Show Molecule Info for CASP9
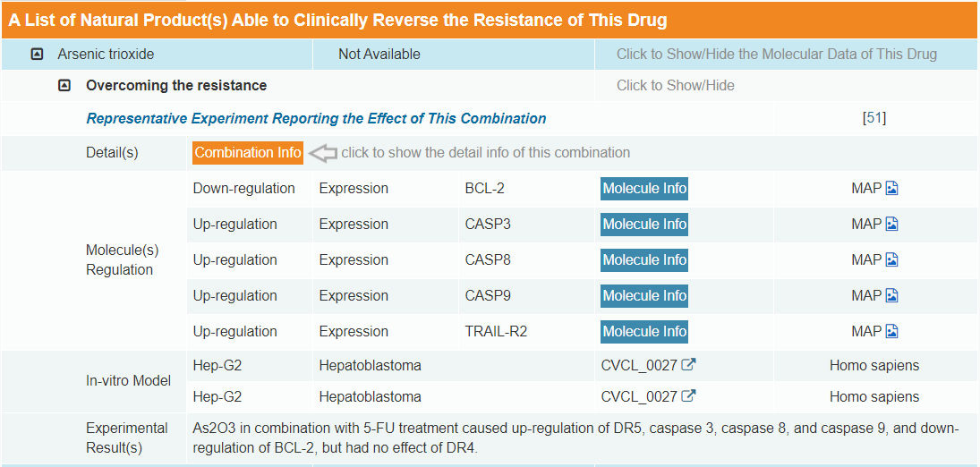The image size is (980, 467). [644, 296]
